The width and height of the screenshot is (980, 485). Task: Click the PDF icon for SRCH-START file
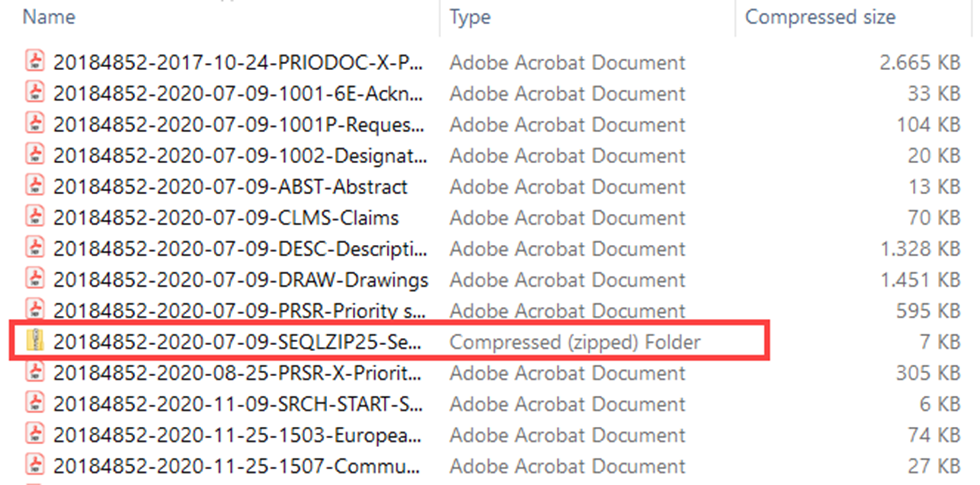[x=35, y=403]
